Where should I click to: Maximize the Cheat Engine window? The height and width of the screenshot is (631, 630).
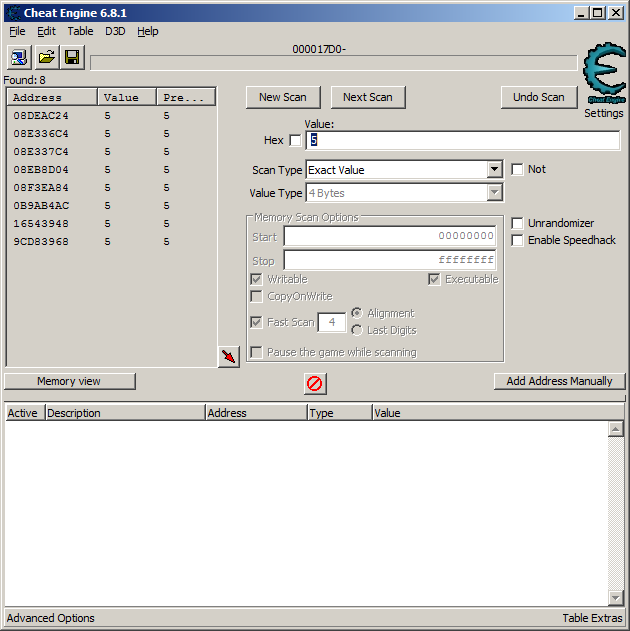(x=598, y=13)
